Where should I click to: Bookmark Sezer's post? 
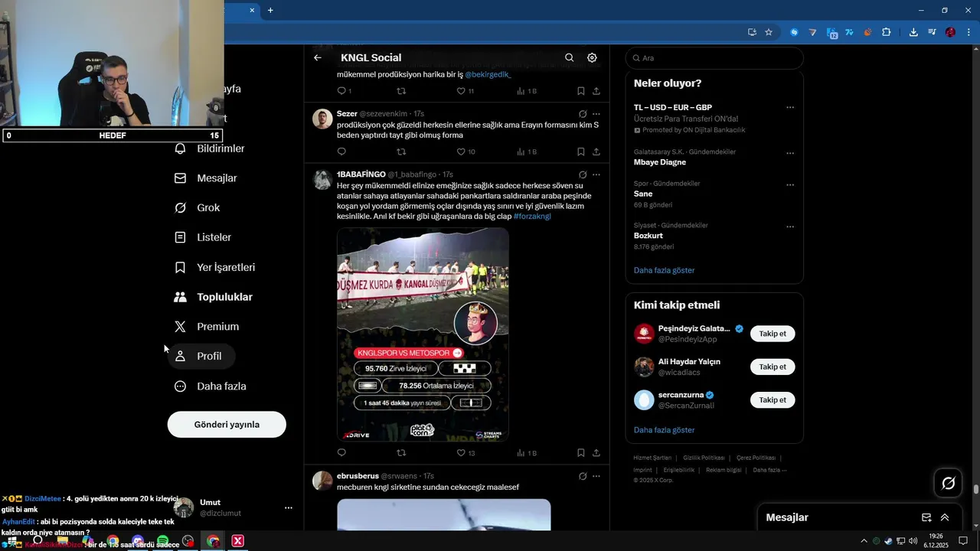coord(581,152)
